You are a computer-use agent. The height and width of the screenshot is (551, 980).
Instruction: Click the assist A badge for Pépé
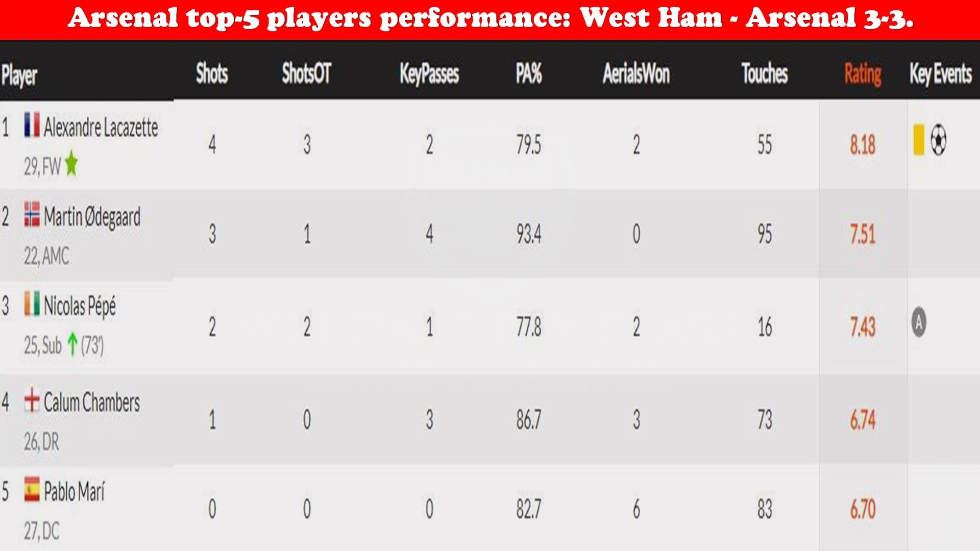[x=919, y=322]
